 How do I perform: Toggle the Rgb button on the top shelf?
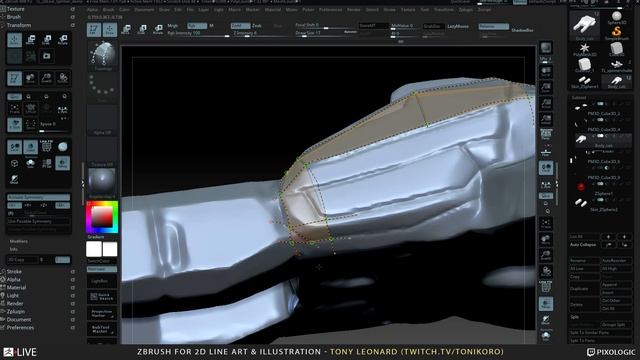(197, 26)
